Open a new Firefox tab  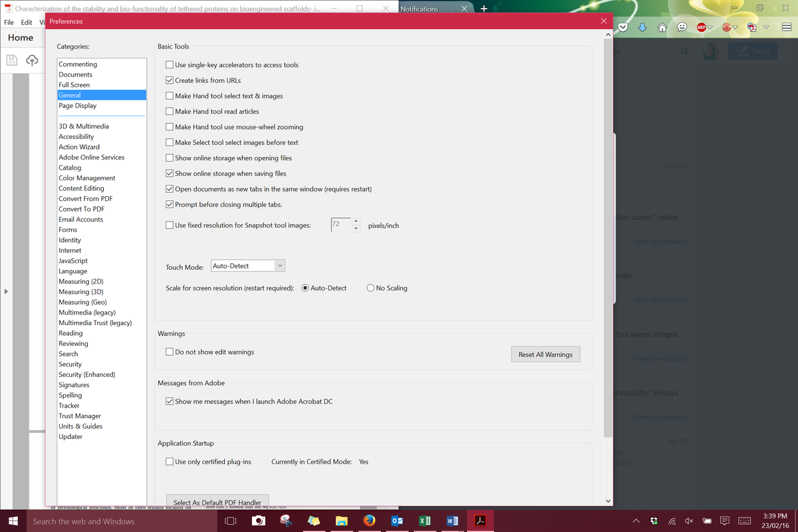[x=483, y=9]
